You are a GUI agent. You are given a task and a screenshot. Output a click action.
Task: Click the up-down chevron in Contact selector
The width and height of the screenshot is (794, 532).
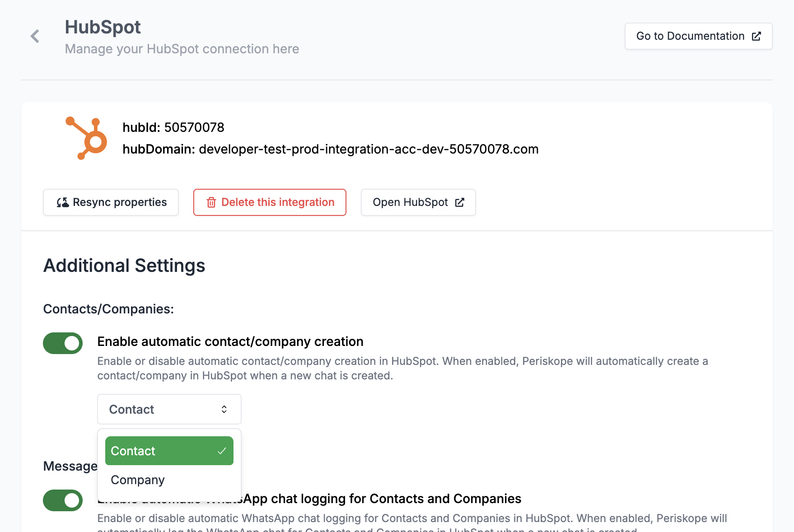[224, 409]
